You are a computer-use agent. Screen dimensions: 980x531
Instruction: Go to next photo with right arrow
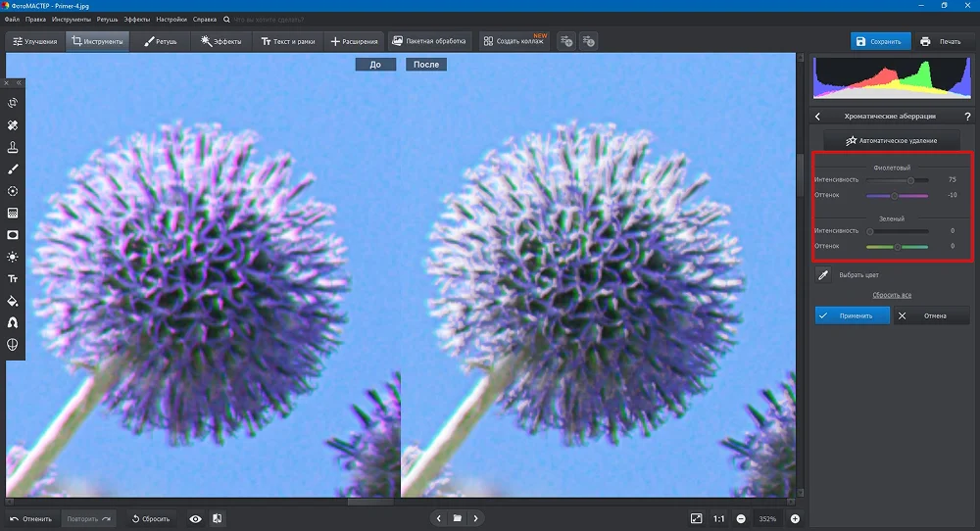click(x=475, y=518)
